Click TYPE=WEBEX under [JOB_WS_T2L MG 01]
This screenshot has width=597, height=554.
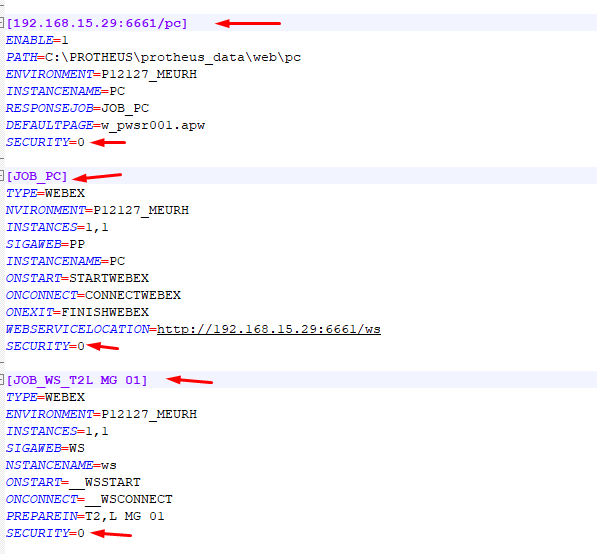45,398
